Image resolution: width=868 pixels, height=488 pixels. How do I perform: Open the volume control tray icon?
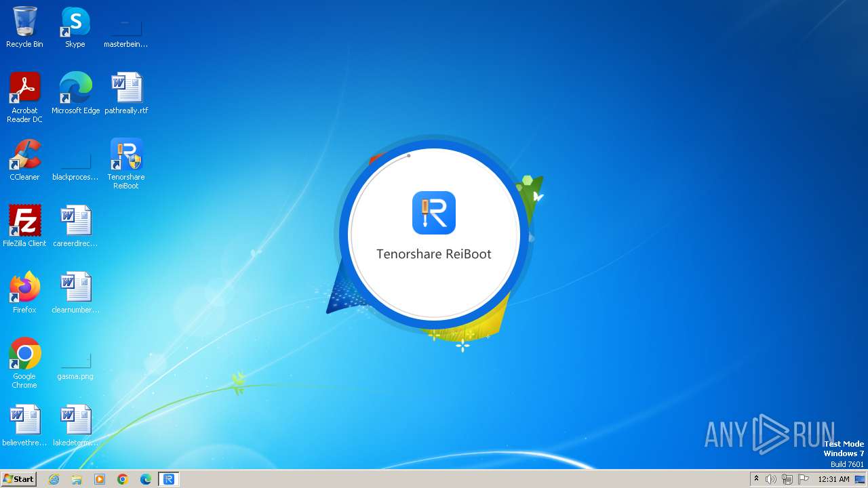pyautogui.click(x=771, y=479)
